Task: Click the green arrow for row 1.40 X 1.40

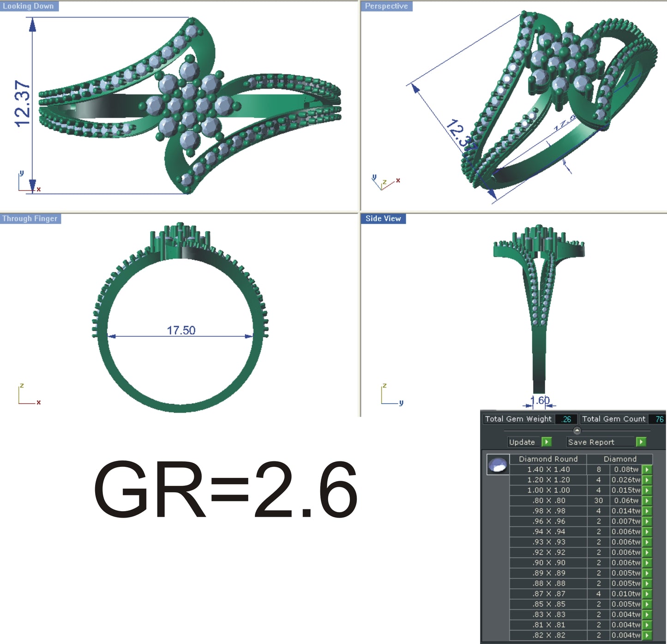Action: pos(647,470)
